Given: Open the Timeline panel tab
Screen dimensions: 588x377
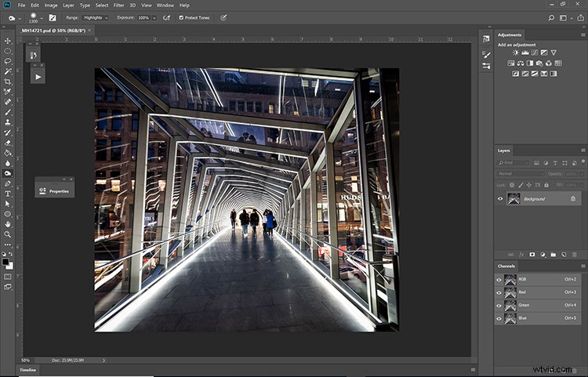Looking at the screenshot, I should pos(27,370).
